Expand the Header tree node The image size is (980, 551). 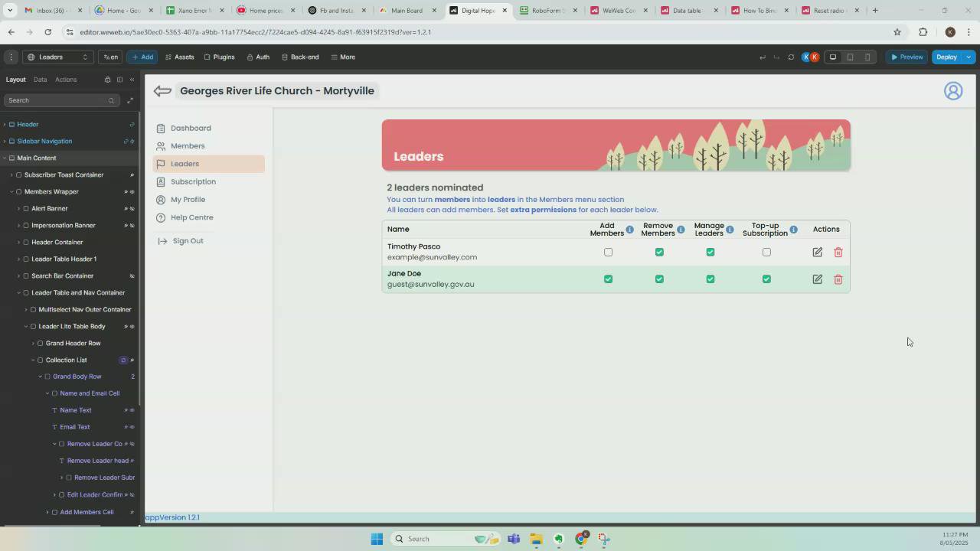5,125
